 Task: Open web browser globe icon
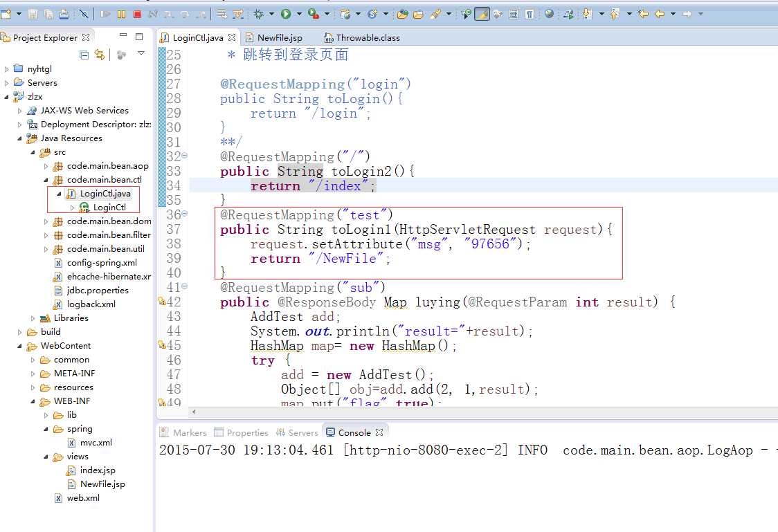(549, 14)
